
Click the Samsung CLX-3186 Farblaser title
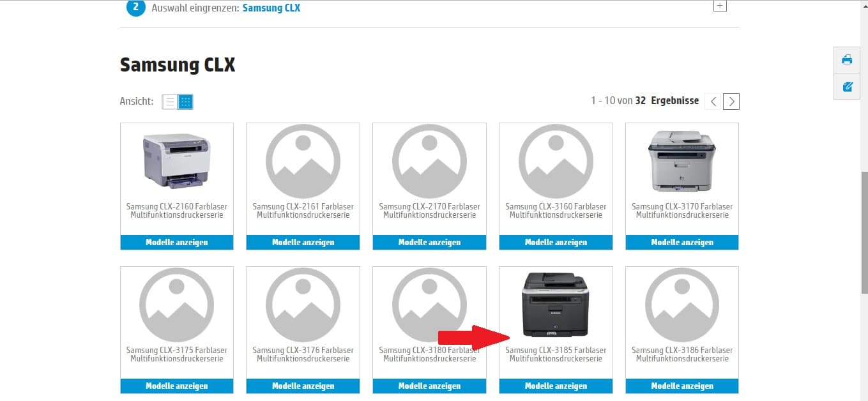(x=682, y=354)
